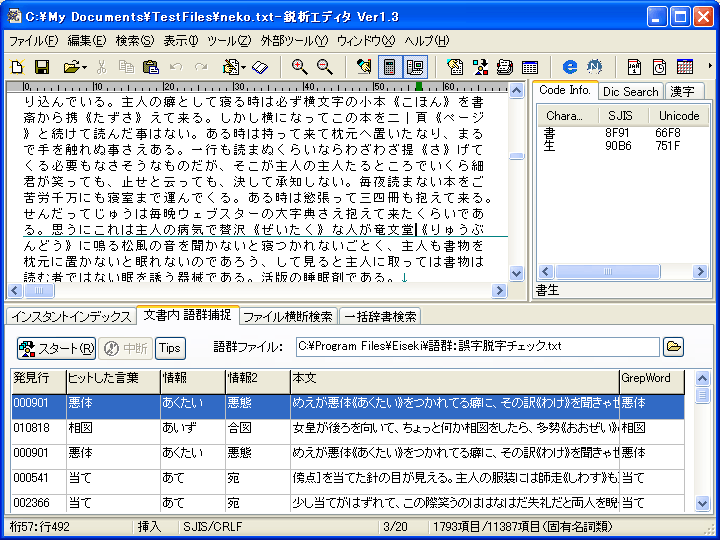The image size is (720, 540).
Task: Click the editor vertical scrollbar thumb
Action: point(517,156)
